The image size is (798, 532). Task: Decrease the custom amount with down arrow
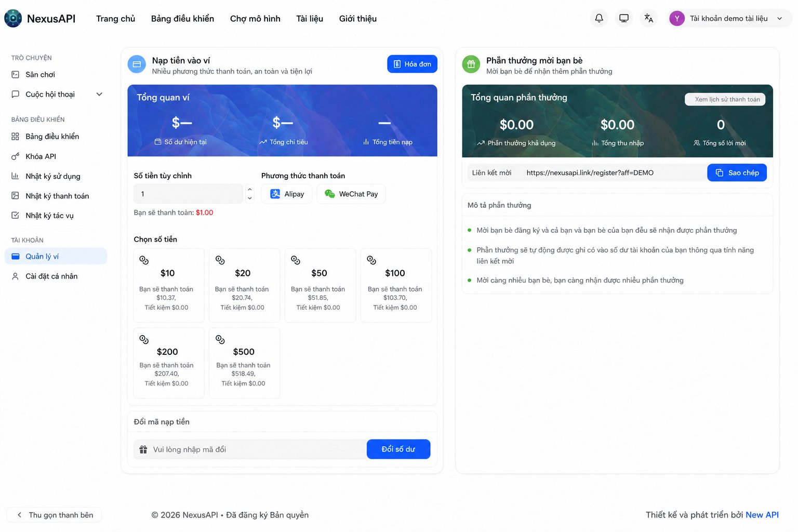click(x=250, y=198)
